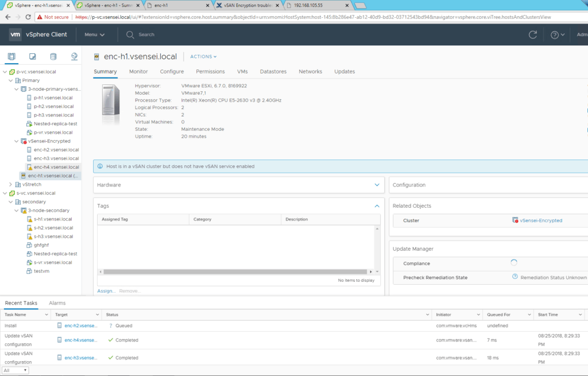Image resolution: width=588 pixels, height=376 pixels.
Task: Open the help question mark menu
Action: click(x=557, y=34)
